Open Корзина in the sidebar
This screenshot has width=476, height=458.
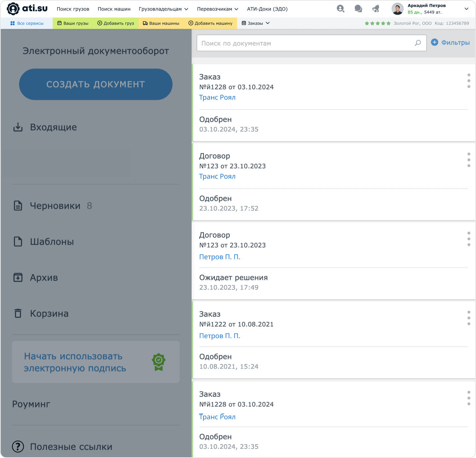tap(49, 314)
